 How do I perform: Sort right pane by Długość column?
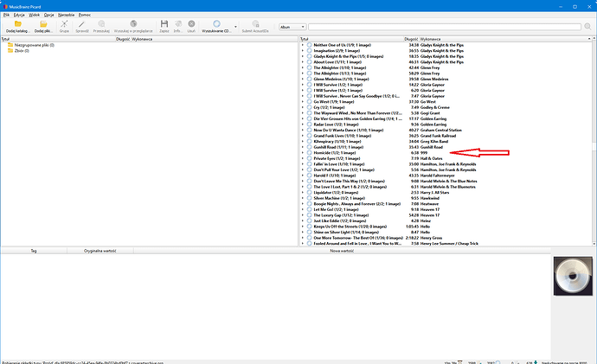point(411,39)
